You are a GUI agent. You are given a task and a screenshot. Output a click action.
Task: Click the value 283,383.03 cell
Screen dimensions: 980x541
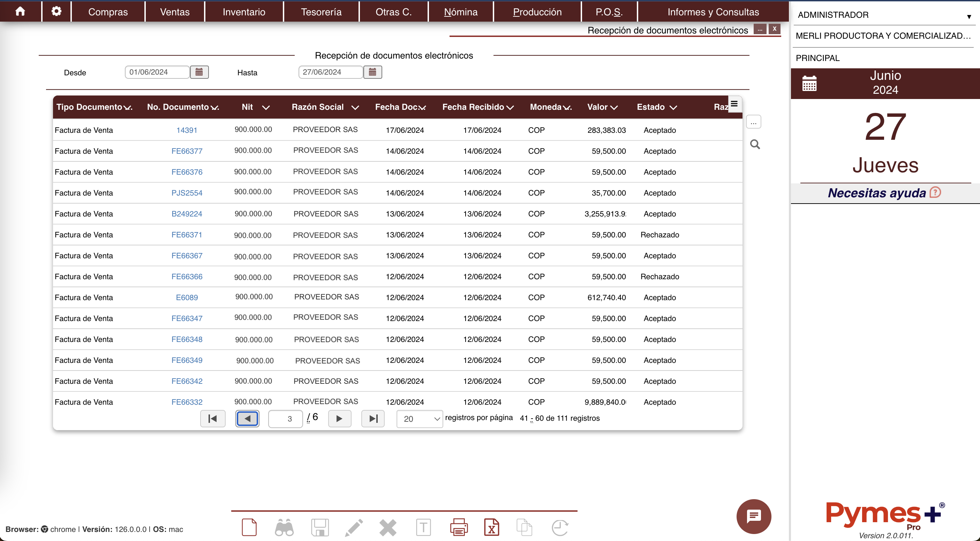tap(606, 130)
